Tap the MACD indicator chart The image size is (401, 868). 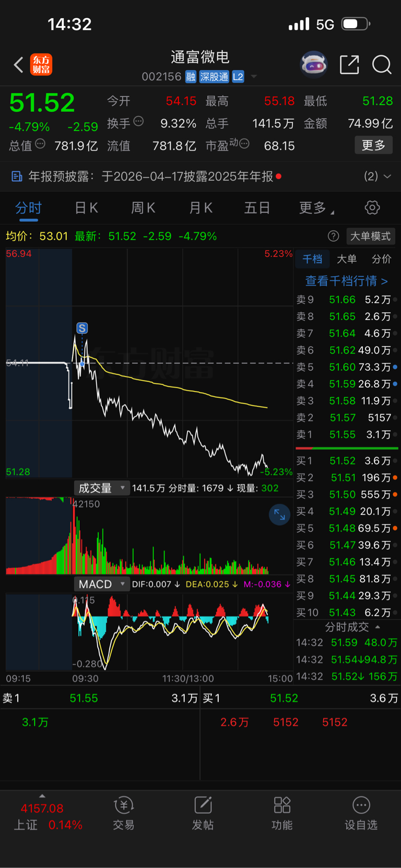click(149, 632)
